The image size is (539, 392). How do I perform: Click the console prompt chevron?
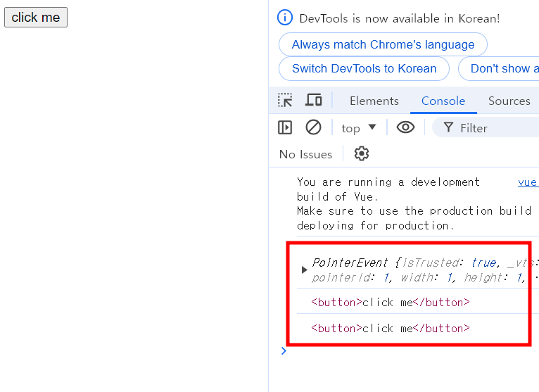(x=284, y=350)
